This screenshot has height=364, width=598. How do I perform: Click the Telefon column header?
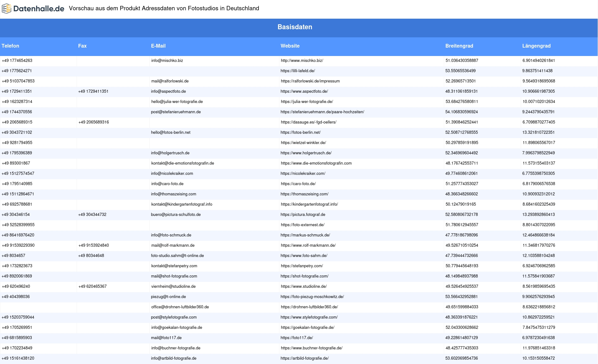point(10,46)
